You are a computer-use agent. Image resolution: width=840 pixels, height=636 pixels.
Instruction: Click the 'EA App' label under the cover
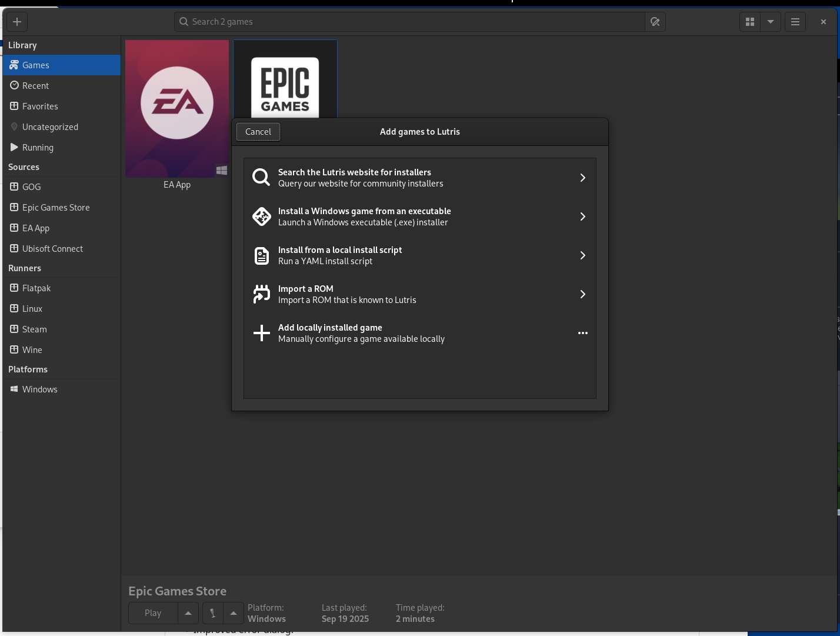coord(177,185)
